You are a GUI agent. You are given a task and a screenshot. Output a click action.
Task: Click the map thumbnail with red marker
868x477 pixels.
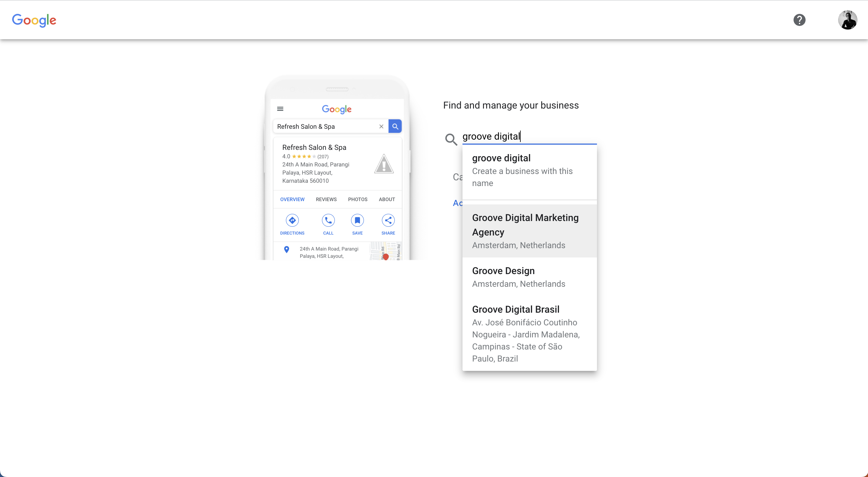coord(386,251)
